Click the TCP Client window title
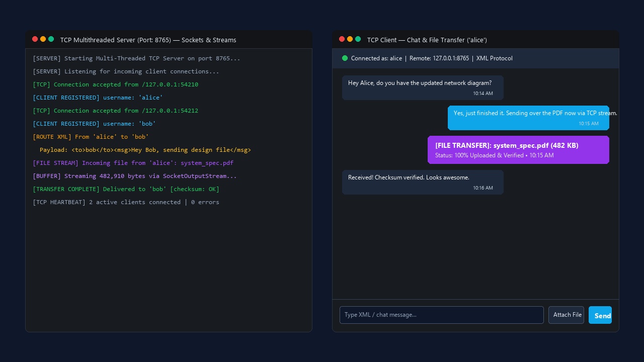This screenshot has height=362, width=644. [x=427, y=40]
